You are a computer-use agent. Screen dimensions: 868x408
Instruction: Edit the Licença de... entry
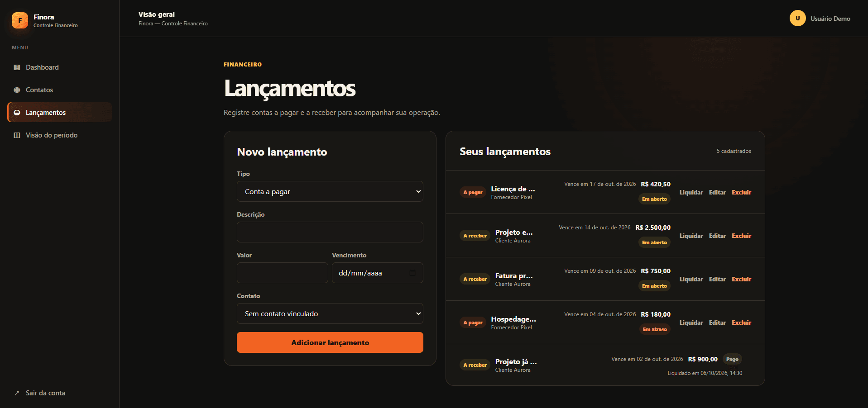(x=717, y=192)
